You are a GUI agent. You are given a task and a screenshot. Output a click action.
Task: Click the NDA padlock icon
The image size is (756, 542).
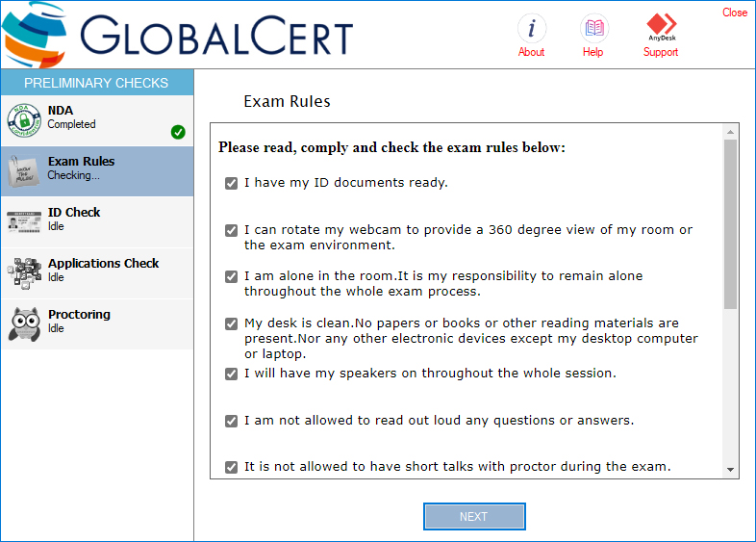(23, 118)
